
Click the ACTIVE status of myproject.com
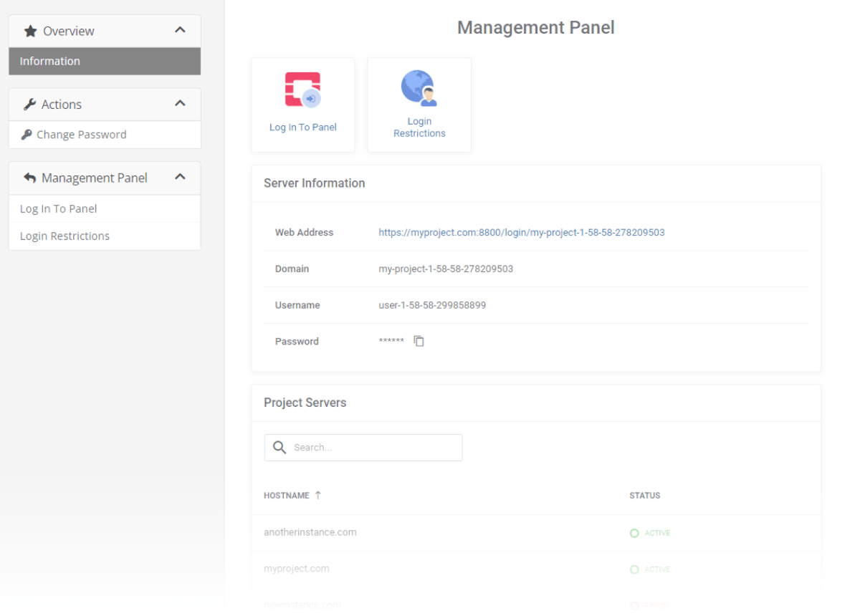pos(657,569)
